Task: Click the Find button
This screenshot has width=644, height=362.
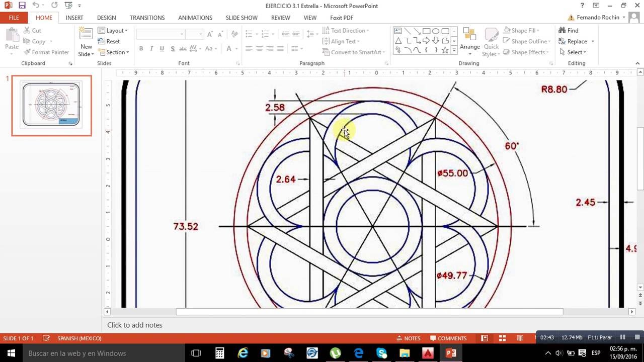Action: pos(569,31)
